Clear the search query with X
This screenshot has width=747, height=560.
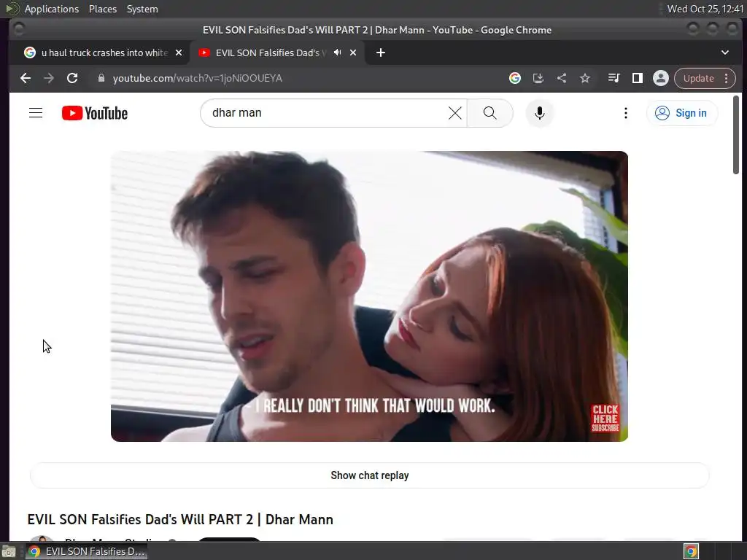click(x=455, y=113)
